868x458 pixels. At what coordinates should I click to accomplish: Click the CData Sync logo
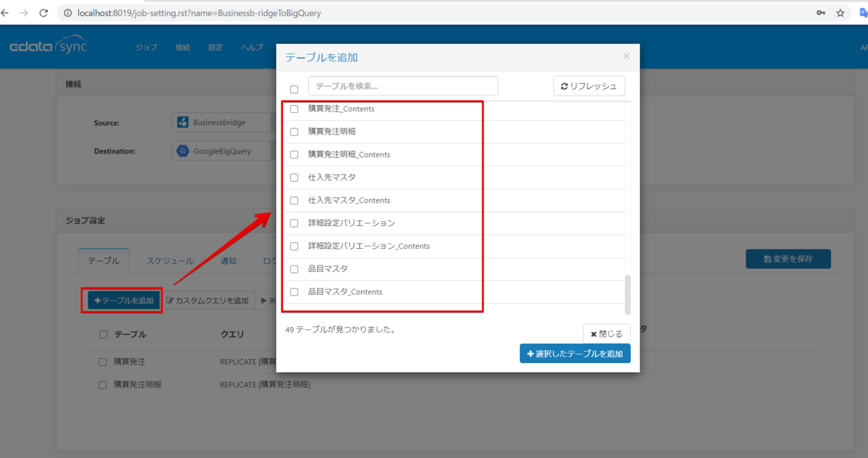pos(48,47)
